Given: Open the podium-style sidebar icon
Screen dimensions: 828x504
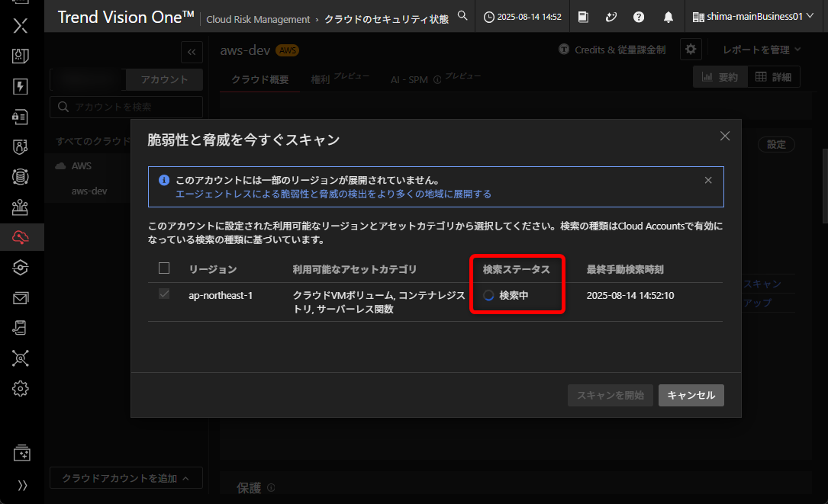Looking at the screenshot, I should (20, 207).
